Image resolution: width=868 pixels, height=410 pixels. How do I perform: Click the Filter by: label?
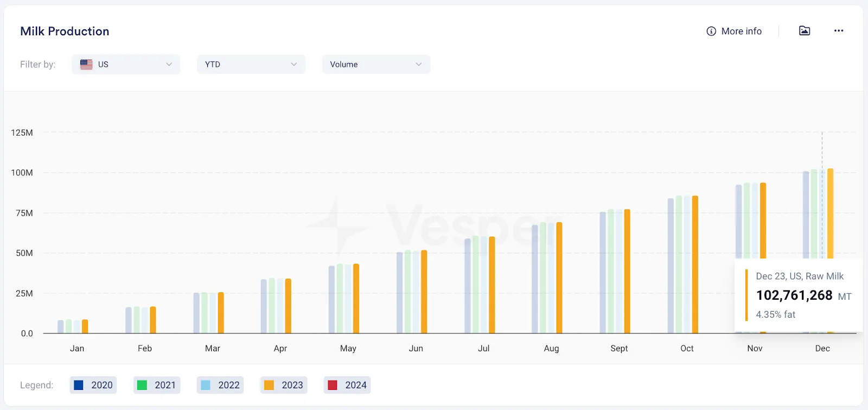pyautogui.click(x=37, y=64)
